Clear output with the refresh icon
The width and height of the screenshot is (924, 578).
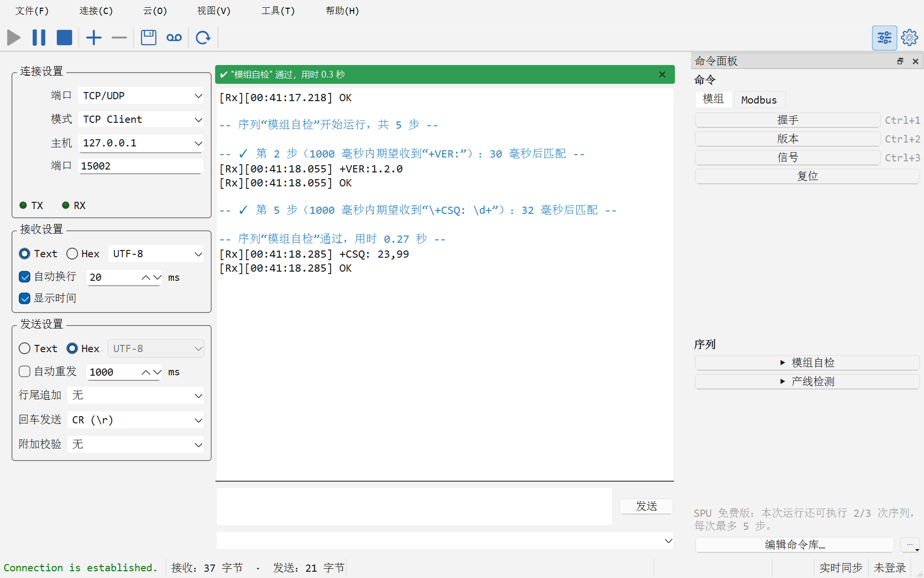(x=203, y=38)
